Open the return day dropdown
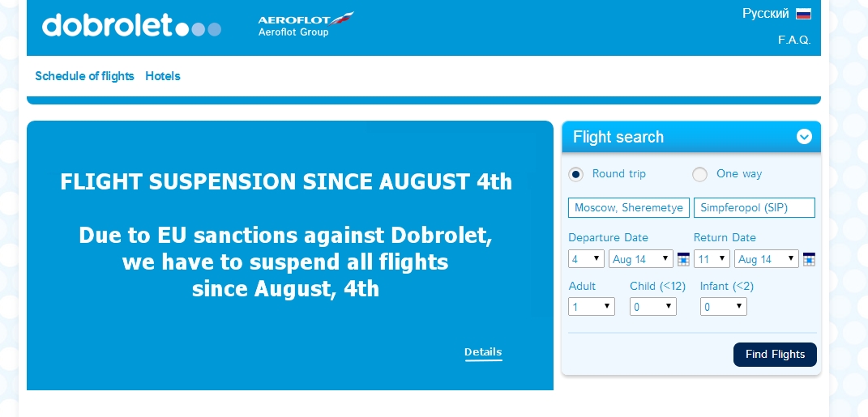Image resolution: width=868 pixels, height=417 pixels. click(712, 259)
